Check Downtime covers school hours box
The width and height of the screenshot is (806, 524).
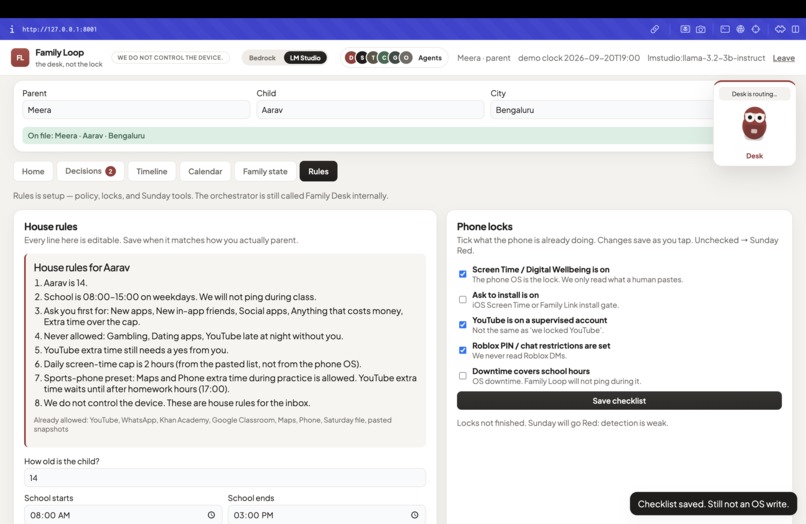[463, 375]
